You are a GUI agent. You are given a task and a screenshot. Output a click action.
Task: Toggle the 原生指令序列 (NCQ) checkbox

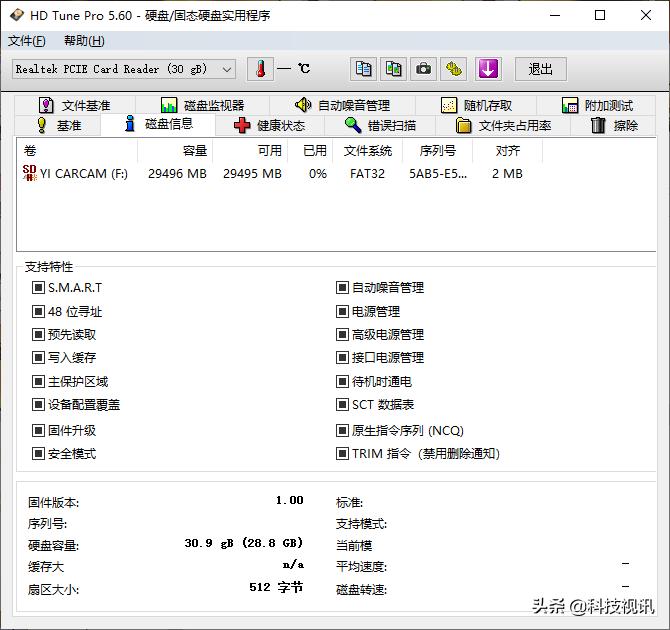(342, 430)
